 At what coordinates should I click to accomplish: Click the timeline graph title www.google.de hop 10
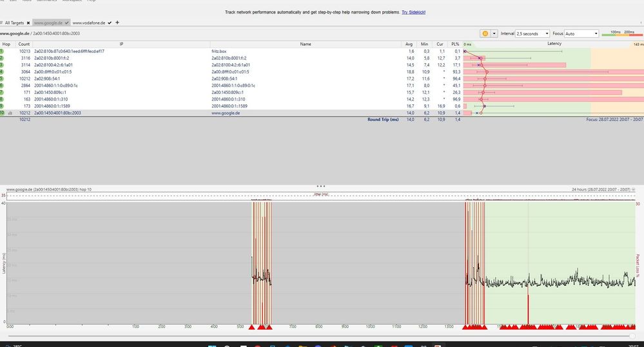[49, 189]
